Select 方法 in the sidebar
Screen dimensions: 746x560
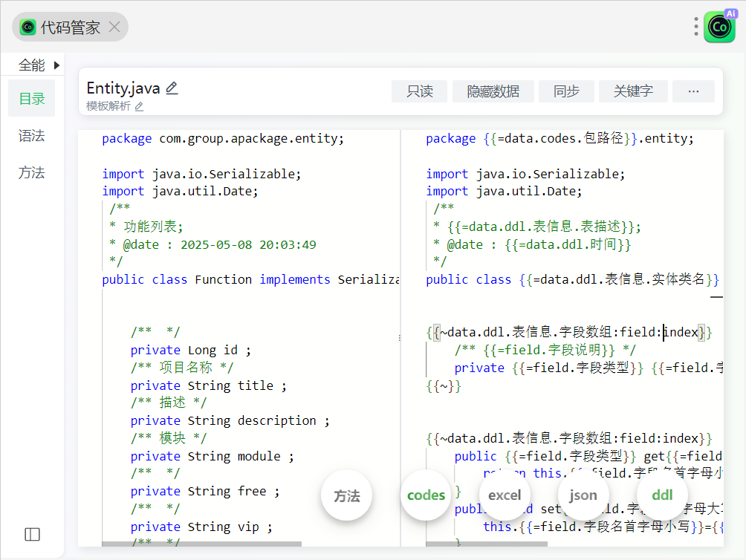[x=31, y=172]
